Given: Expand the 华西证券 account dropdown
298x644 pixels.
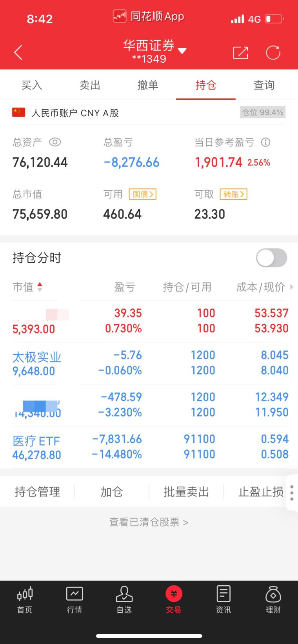Looking at the screenshot, I should tap(182, 51).
